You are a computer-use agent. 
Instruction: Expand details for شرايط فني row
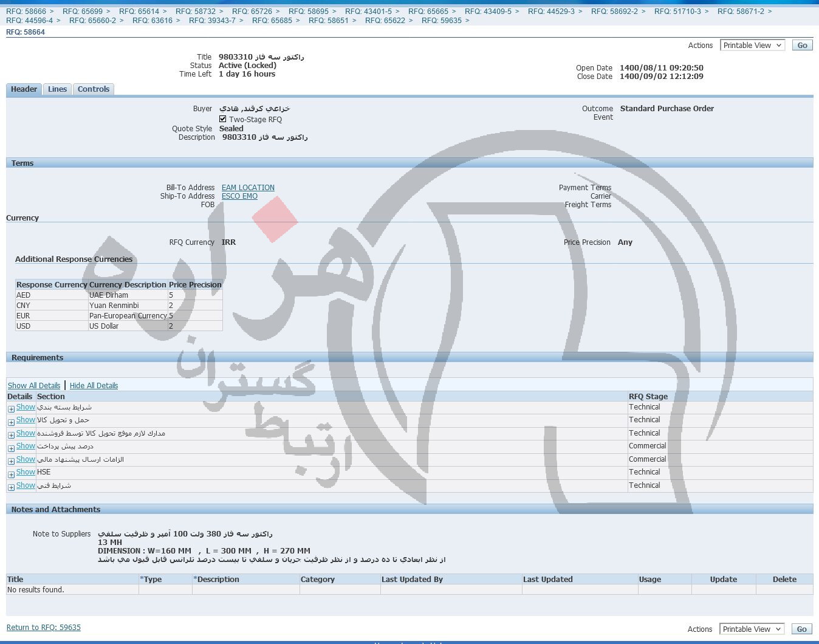(11, 487)
